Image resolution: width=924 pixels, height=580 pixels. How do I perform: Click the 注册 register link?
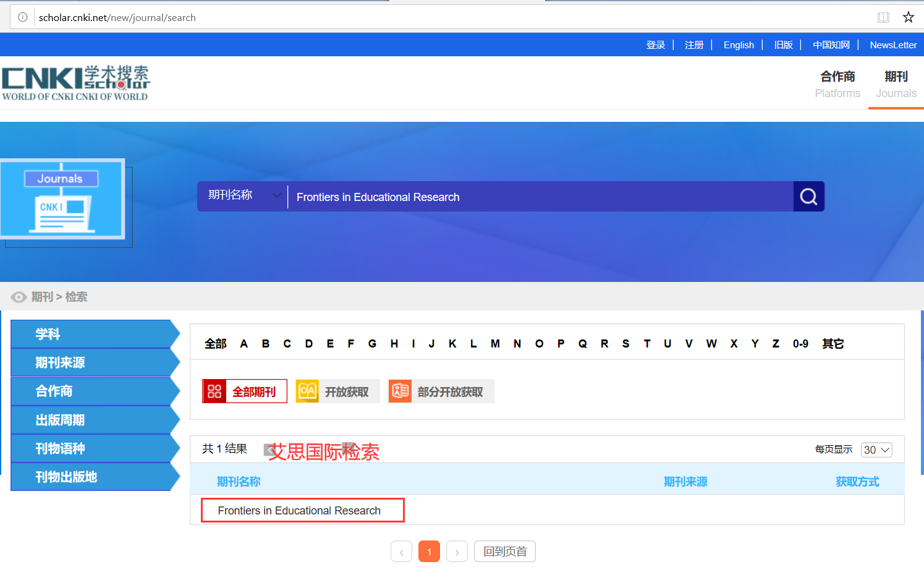[694, 45]
